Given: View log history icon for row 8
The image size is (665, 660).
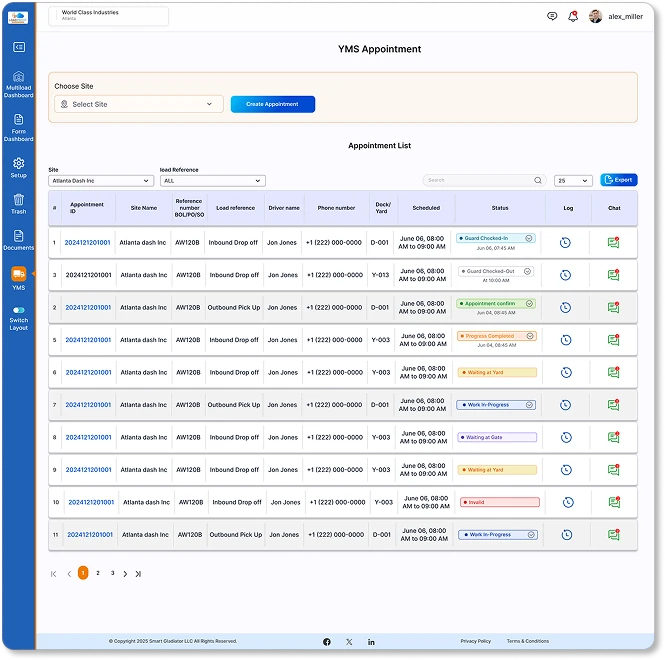Looking at the screenshot, I should 566,438.
